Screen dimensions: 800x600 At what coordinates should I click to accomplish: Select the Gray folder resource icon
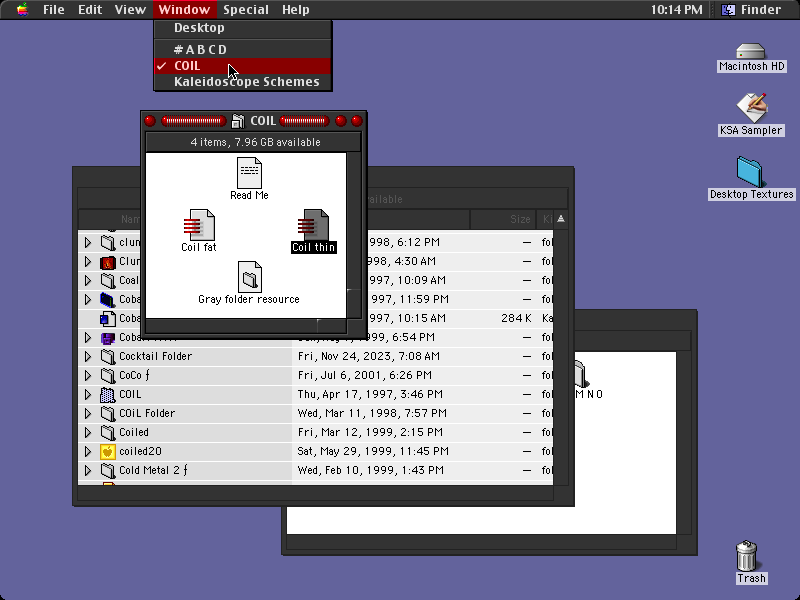(249, 277)
